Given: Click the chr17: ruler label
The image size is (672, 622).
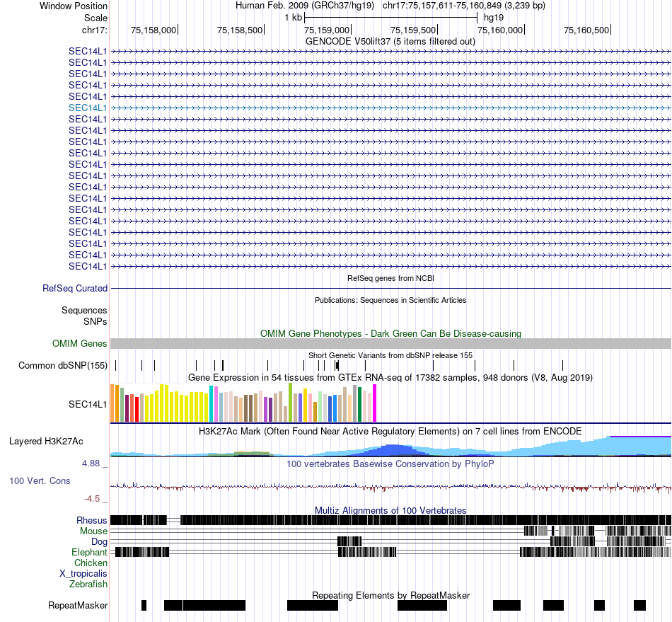Looking at the screenshot, I should click(95, 30).
